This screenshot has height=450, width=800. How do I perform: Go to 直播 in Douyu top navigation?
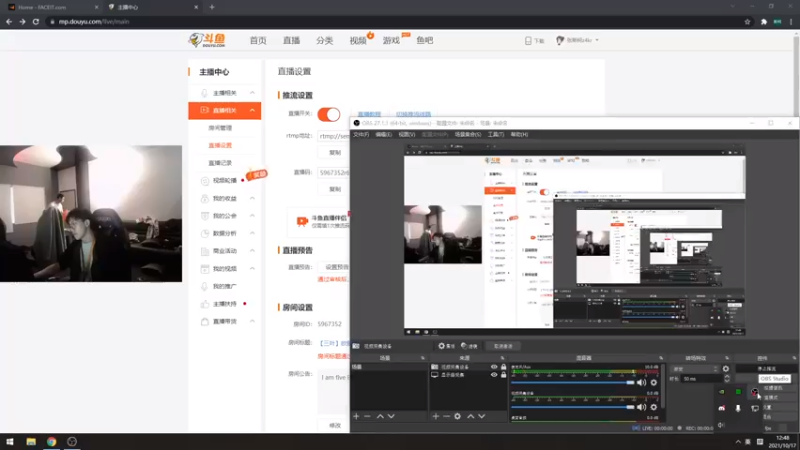click(291, 40)
